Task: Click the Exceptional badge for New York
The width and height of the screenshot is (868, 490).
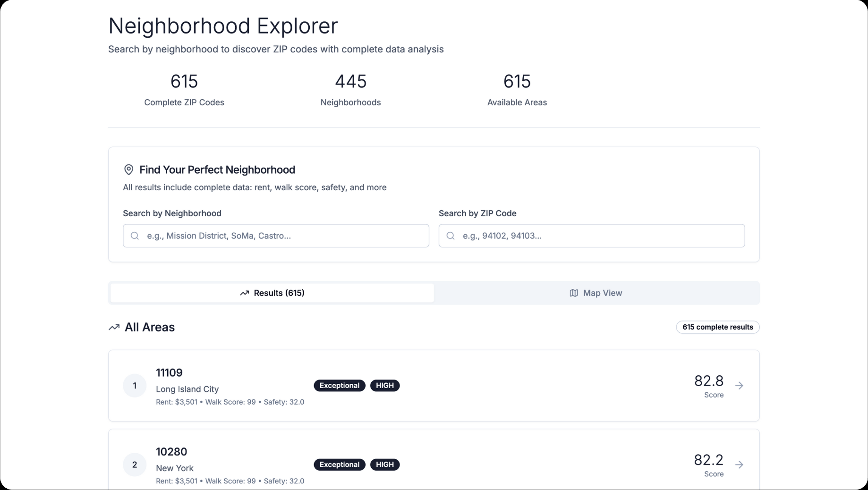Action: click(339, 465)
